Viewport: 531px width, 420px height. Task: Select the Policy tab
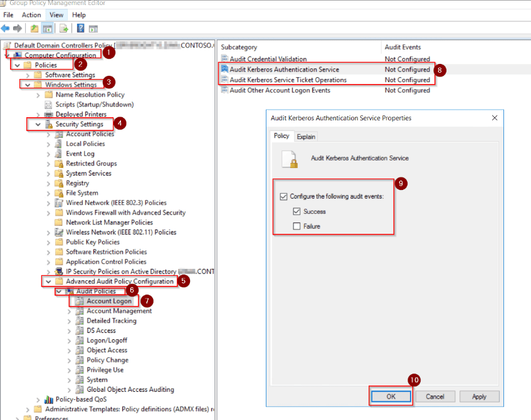coord(281,136)
